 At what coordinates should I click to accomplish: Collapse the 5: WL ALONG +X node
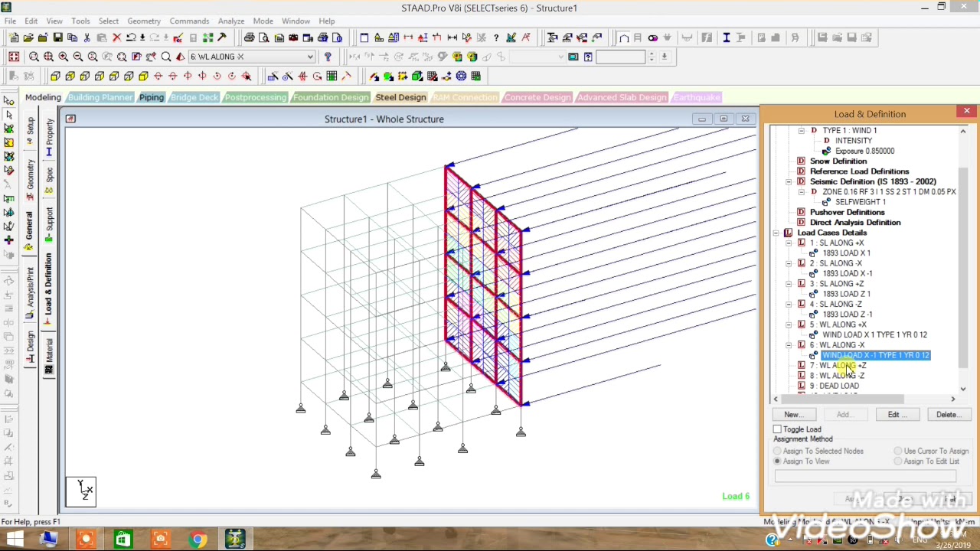pyautogui.click(x=789, y=324)
